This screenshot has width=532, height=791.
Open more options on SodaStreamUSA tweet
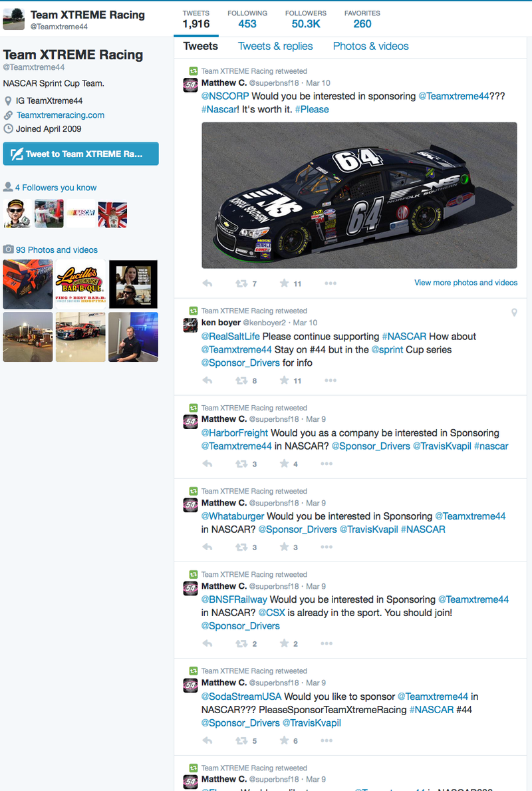click(327, 740)
